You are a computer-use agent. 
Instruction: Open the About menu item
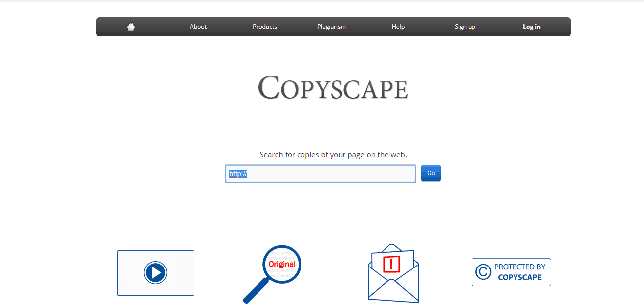(198, 27)
